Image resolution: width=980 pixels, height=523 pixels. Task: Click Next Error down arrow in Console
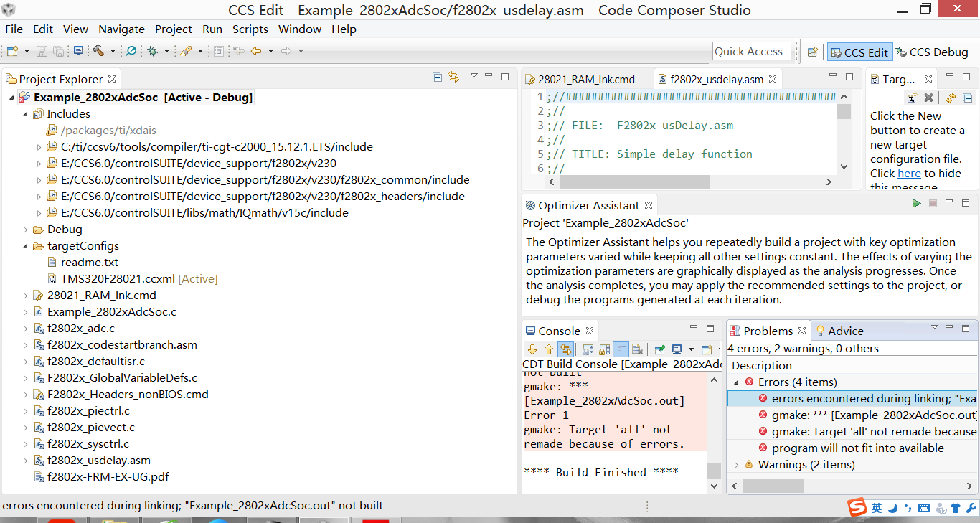coord(532,349)
